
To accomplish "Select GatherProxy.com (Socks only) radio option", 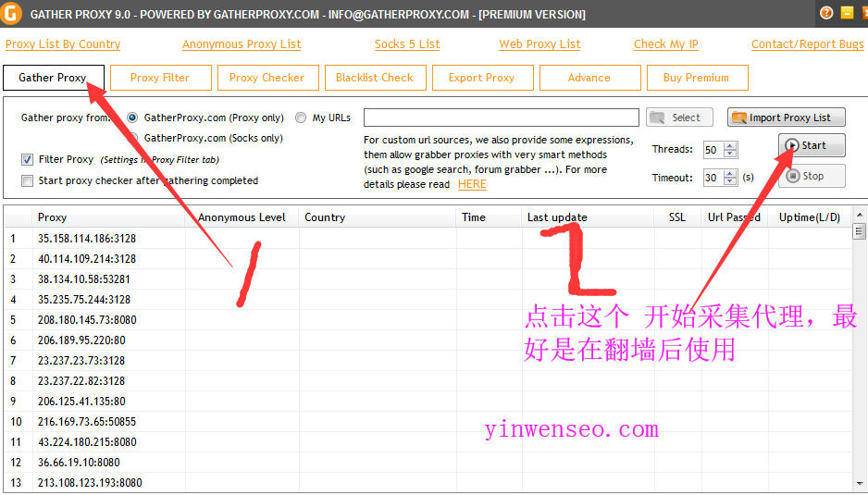I will 132,137.
